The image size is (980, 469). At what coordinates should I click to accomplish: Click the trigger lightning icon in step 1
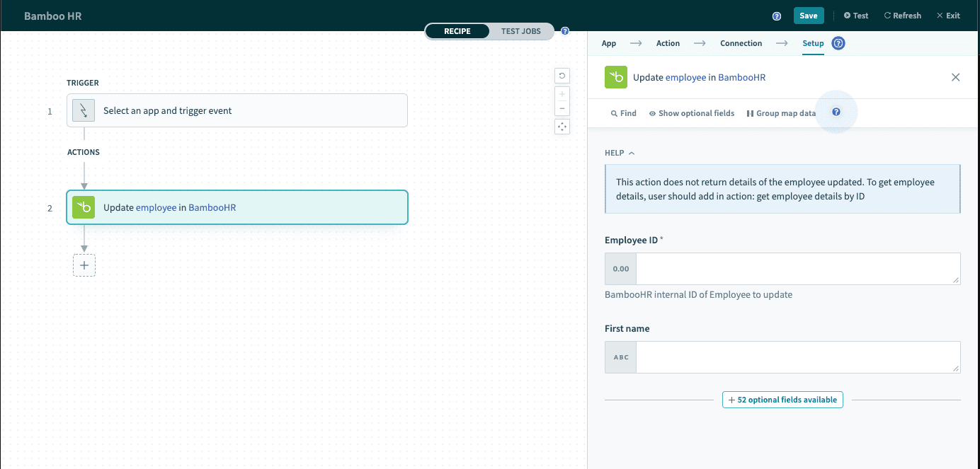coord(84,110)
